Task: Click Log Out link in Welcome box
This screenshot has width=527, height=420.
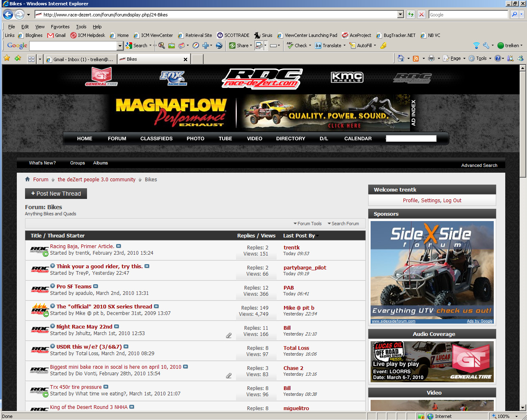Action: [x=452, y=201]
